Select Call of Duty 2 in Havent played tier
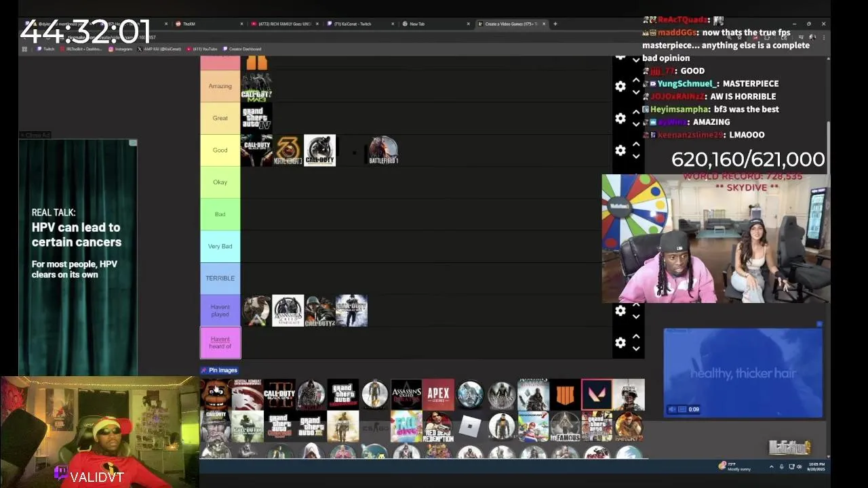The image size is (868, 488). [x=319, y=310]
